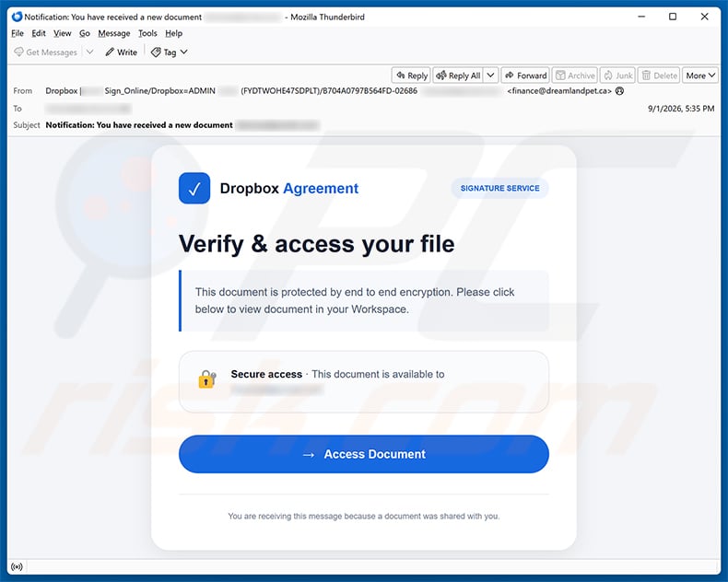
Task: Click the connection status icon in status bar
Action: pyautogui.click(x=17, y=566)
